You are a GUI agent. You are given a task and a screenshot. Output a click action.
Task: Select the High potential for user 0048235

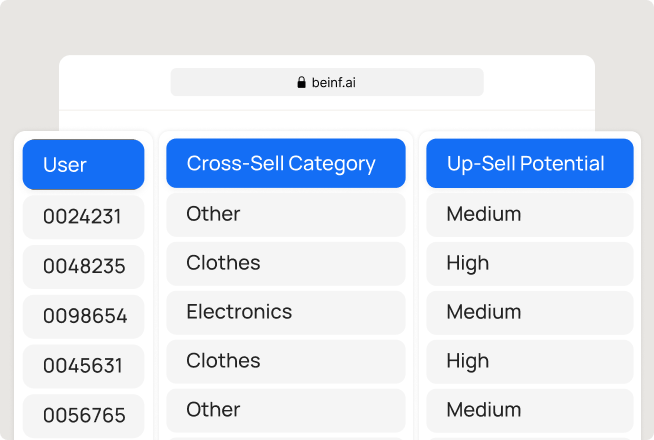click(x=529, y=263)
